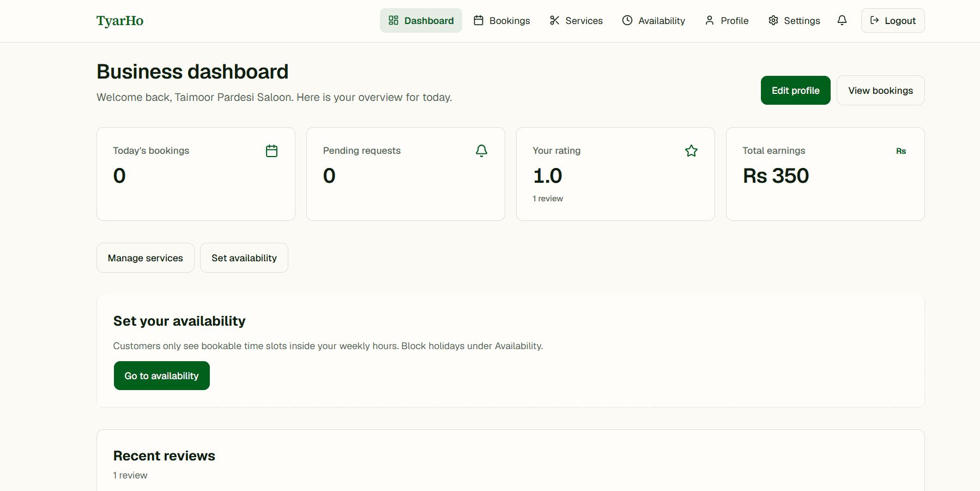
Task: Click the Rs 350 earnings value
Action: (776, 176)
